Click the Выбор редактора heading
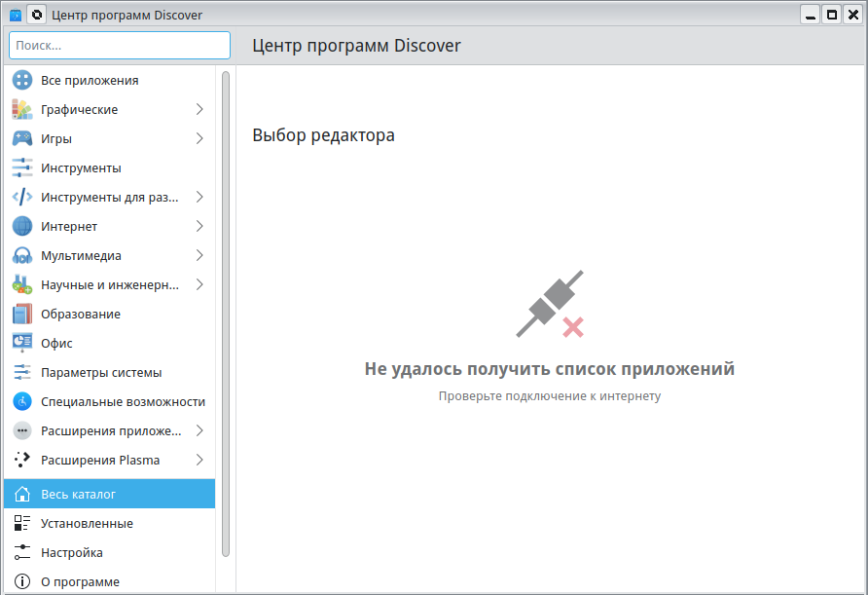 [x=323, y=135]
